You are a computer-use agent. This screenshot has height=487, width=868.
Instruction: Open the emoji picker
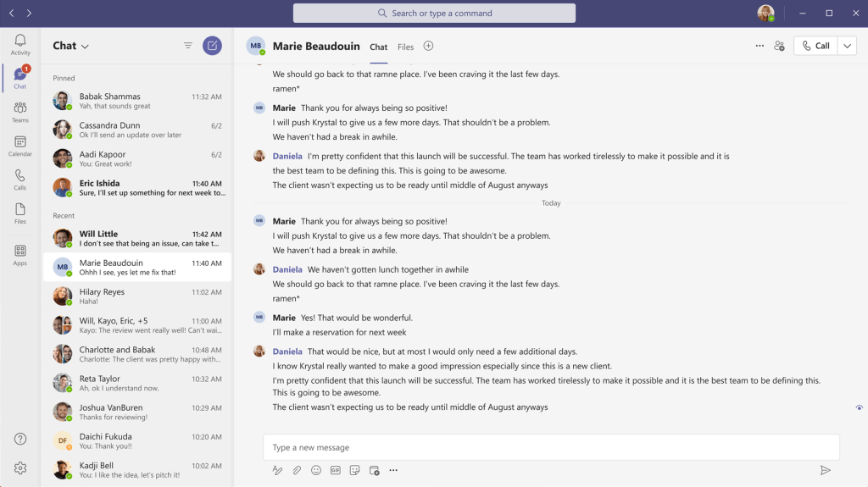point(316,470)
